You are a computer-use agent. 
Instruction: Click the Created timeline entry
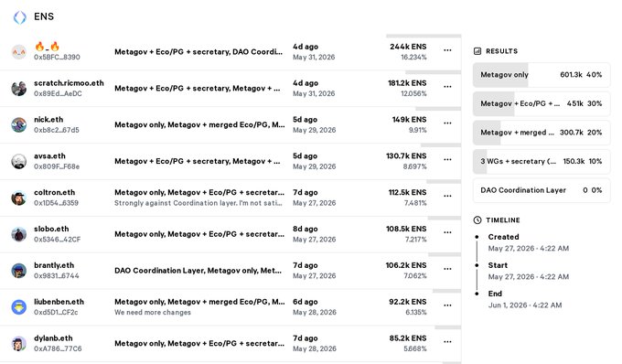pyautogui.click(x=529, y=242)
